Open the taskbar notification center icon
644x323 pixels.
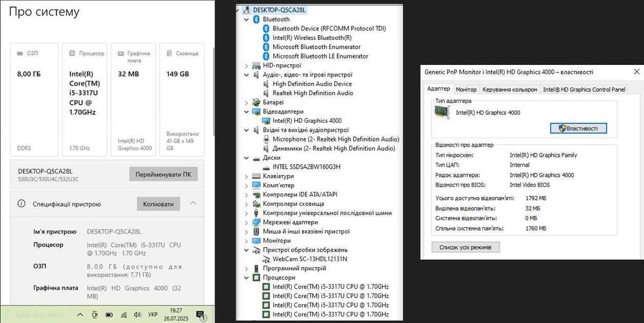click(201, 315)
